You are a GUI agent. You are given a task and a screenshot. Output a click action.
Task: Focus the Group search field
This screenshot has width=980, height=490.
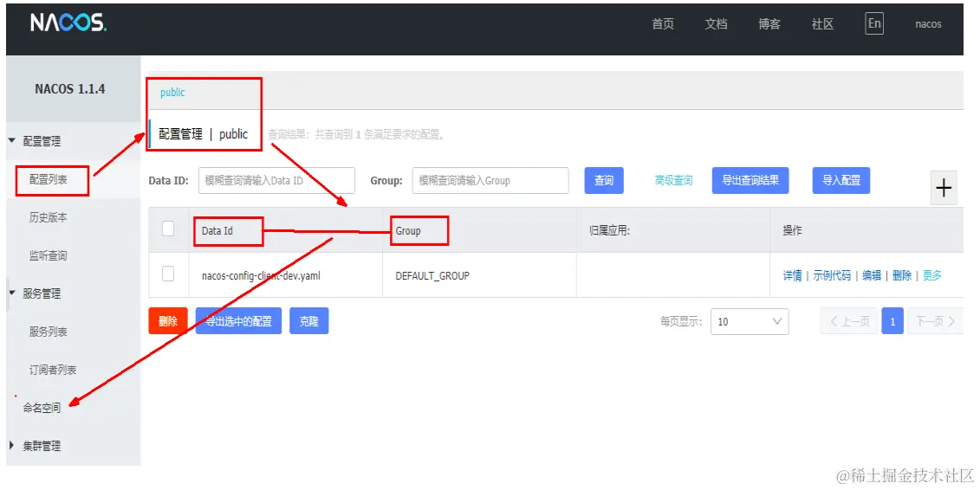(490, 180)
